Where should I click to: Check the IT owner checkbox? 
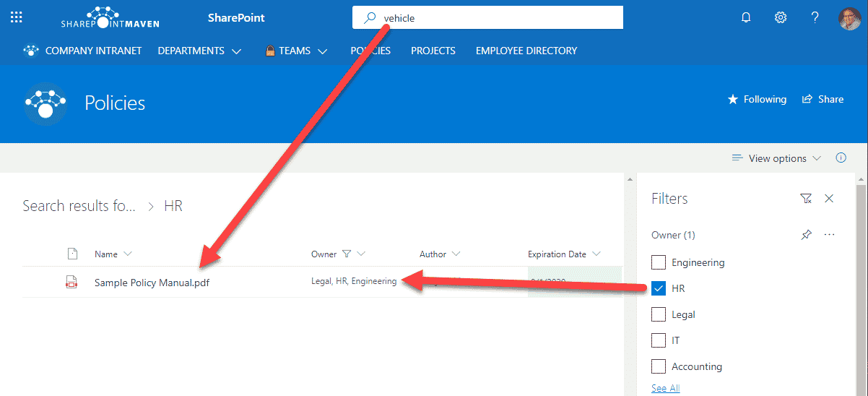click(x=658, y=340)
